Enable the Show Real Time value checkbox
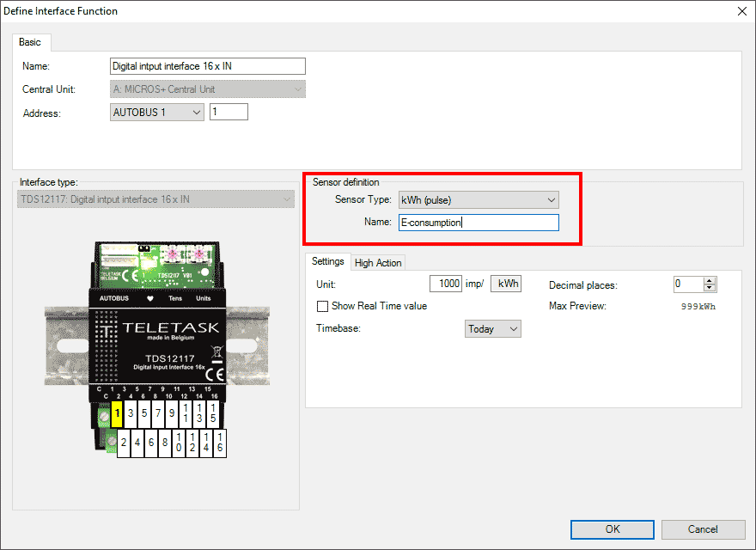Image resolution: width=756 pixels, height=550 pixels. [x=323, y=306]
